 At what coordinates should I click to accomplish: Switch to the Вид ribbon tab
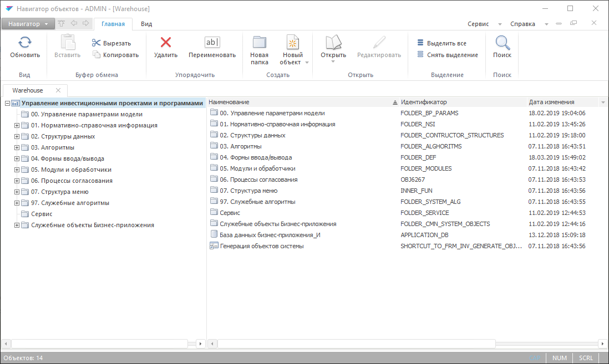point(146,24)
